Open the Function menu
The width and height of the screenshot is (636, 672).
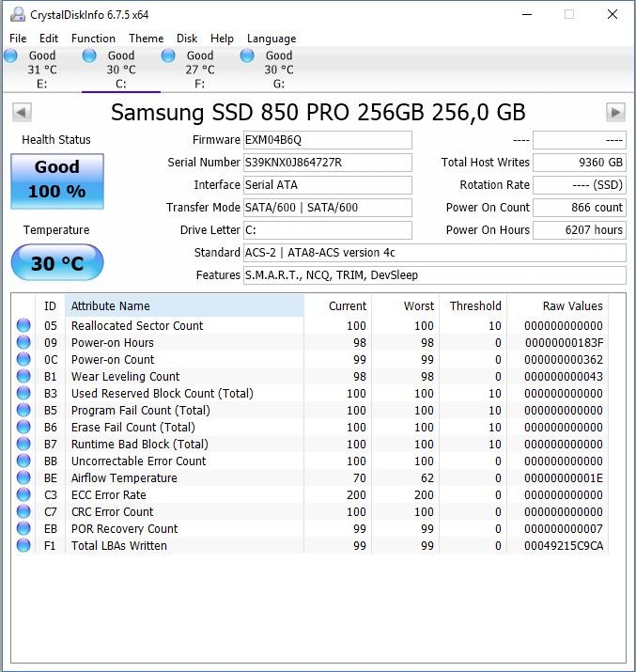coord(93,39)
